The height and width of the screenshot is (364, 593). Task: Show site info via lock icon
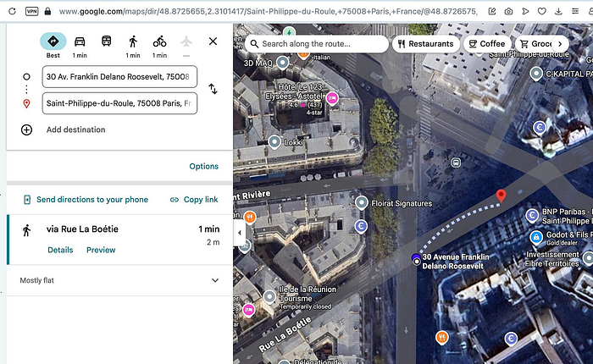pyautogui.click(x=47, y=11)
